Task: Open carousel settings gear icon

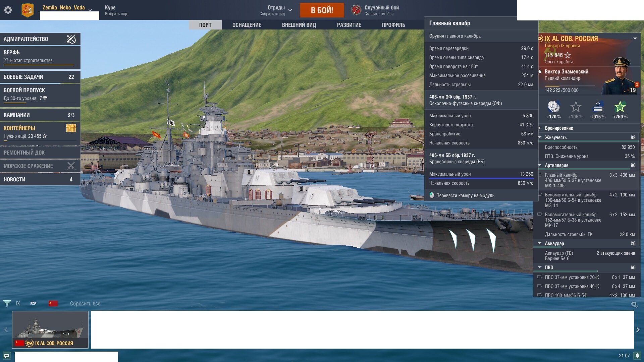Action: tap(634, 305)
